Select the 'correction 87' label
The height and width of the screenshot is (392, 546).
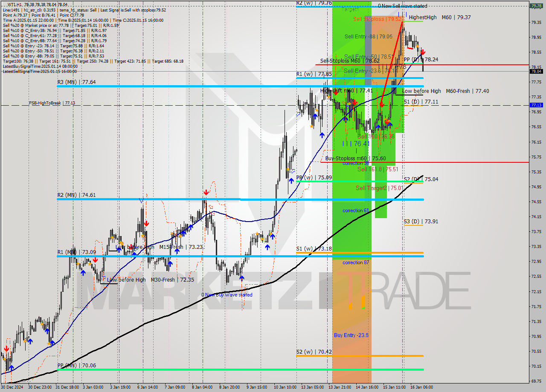(x=356, y=262)
